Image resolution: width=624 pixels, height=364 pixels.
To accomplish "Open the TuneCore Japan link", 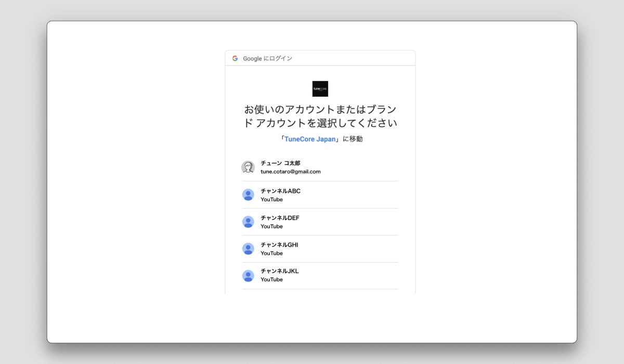I will coord(310,139).
